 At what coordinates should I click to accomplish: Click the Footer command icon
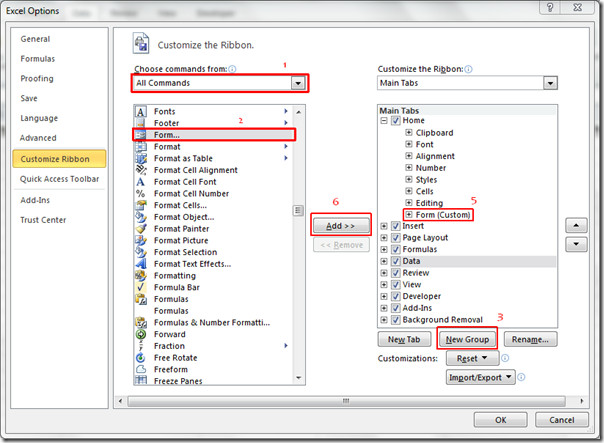pyautogui.click(x=141, y=123)
